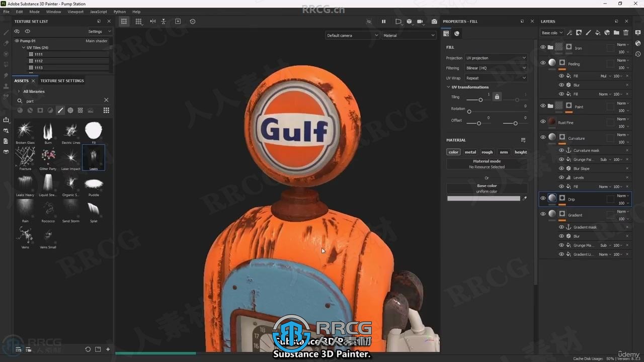Viewport: 644px width, 362px height.
Task: Pause viewport rendering
Action: (383, 22)
